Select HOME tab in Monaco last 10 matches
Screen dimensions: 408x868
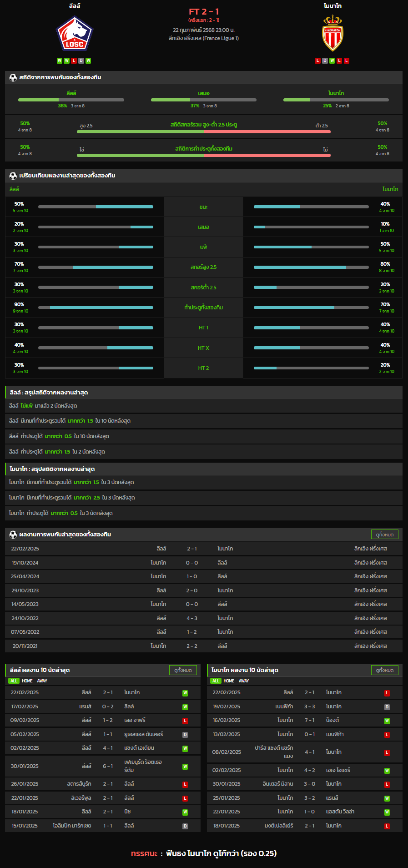tap(229, 681)
